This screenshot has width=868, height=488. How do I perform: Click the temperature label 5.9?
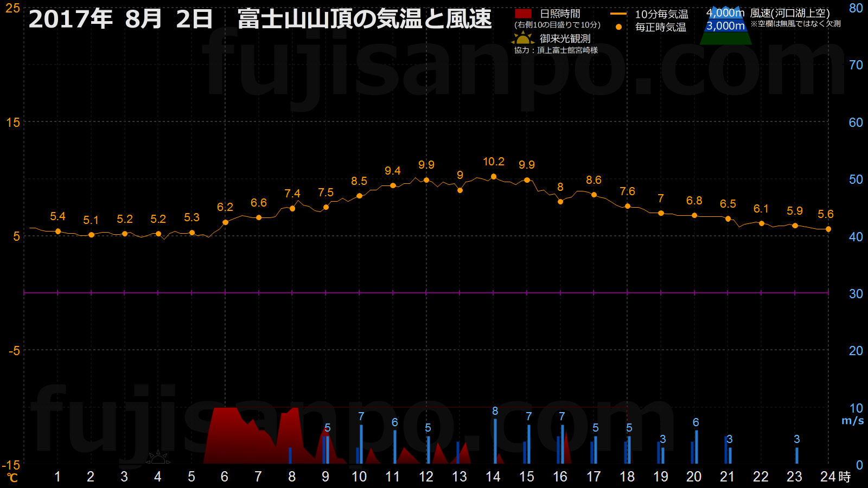[x=795, y=211]
